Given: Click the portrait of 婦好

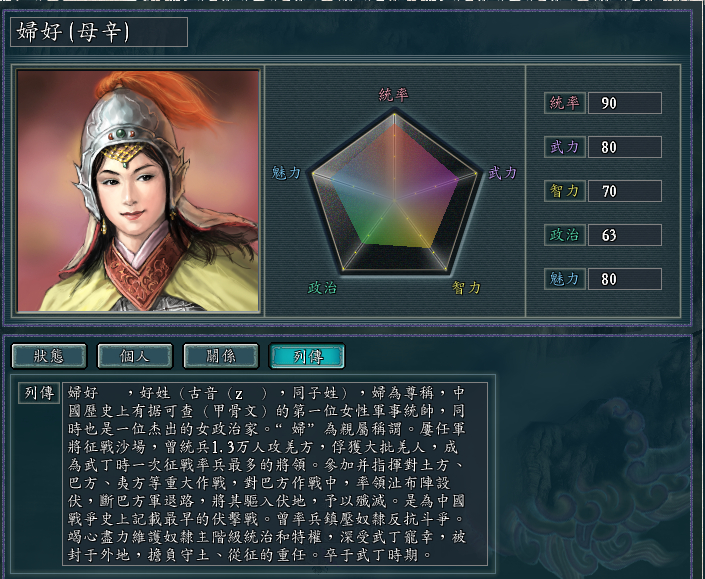Looking at the screenshot, I should pyautogui.click(x=139, y=190).
